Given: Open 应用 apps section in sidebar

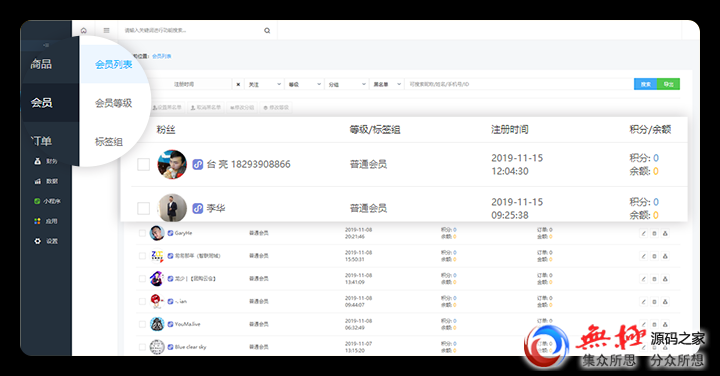Looking at the screenshot, I should pos(46,221).
